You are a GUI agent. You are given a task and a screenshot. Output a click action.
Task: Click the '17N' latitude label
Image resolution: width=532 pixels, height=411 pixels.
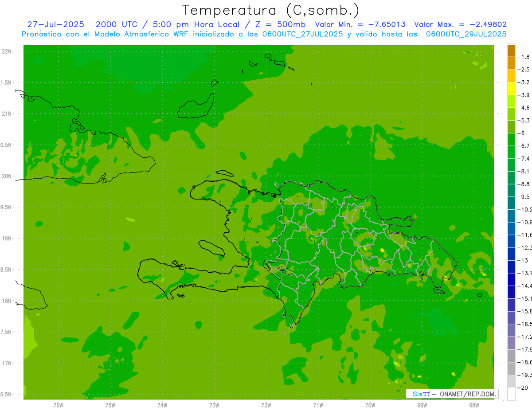point(7,363)
